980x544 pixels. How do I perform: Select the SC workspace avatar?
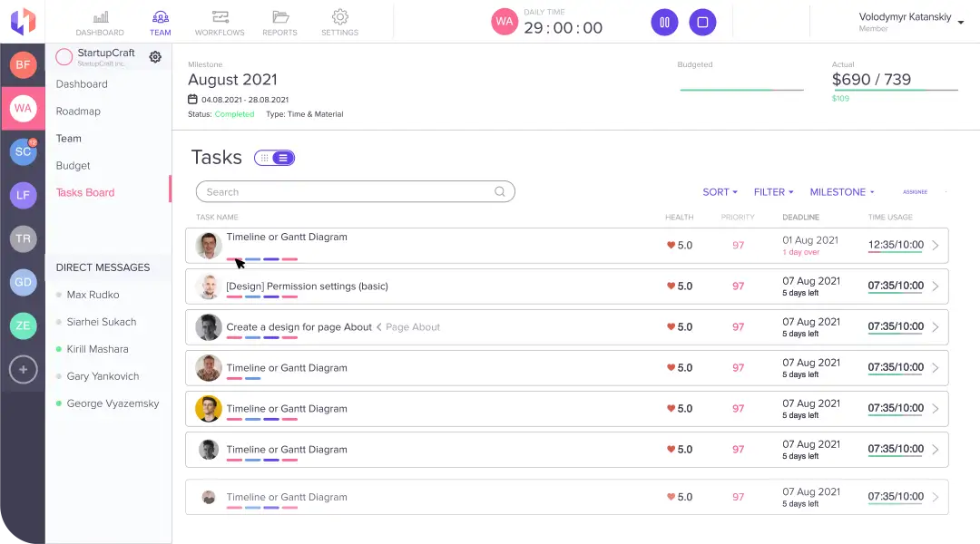click(x=23, y=151)
